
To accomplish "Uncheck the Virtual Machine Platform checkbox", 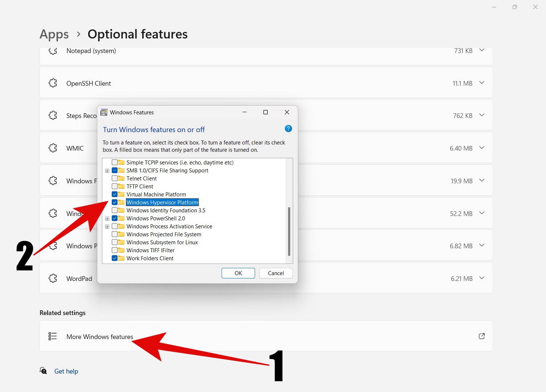I will pos(115,194).
